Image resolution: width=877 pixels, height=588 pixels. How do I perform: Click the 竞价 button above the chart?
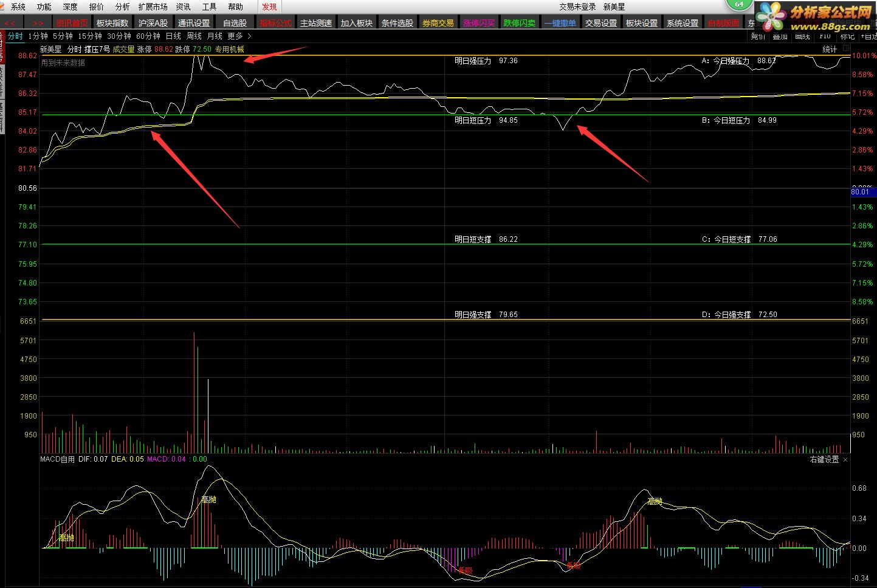[758, 36]
